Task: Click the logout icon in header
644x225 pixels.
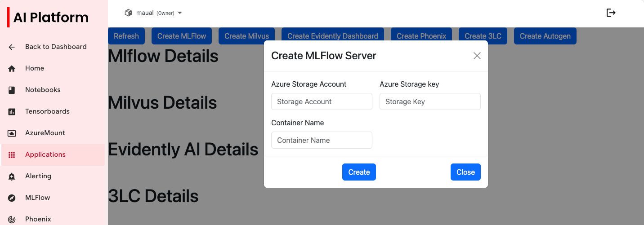Action: pos(611,13)
